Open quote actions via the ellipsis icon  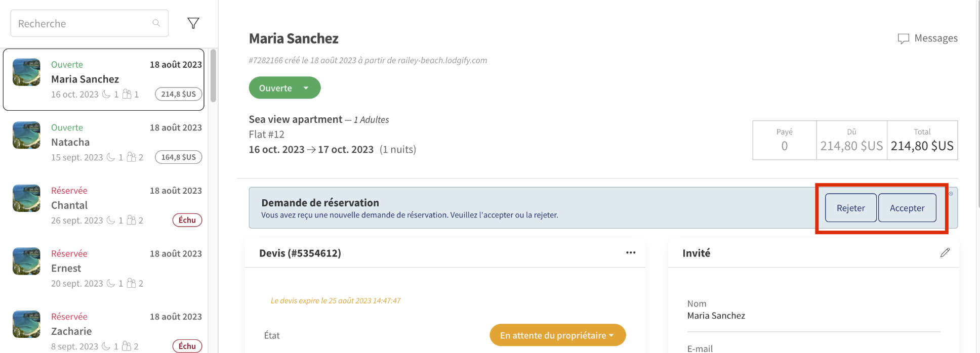point(631,253)
